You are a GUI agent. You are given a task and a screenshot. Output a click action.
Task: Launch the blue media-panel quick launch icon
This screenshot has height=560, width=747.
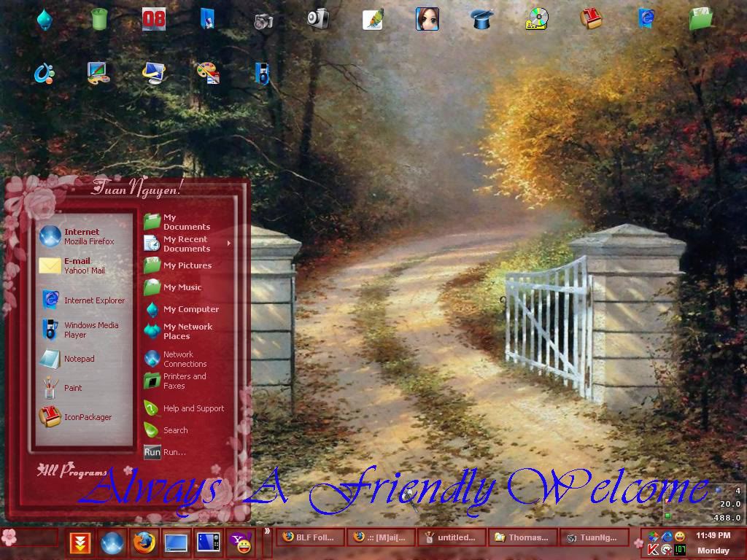[x=208, y=542]
